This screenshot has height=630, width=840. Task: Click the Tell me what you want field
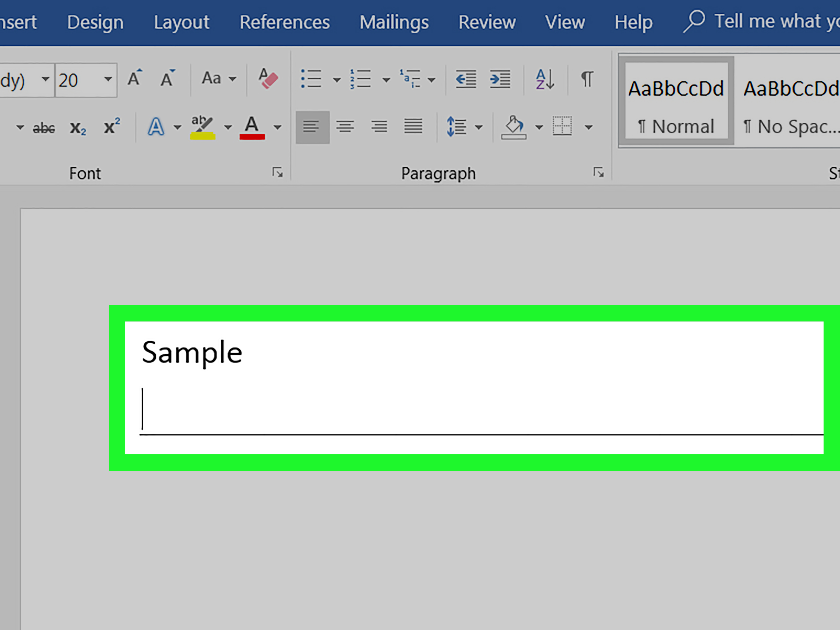pyautogui.click(x=777, y=21)
